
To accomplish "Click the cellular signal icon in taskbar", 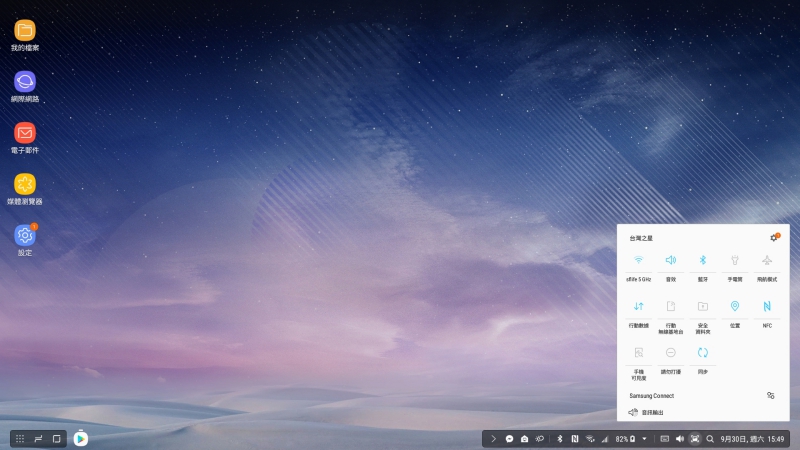I will [x=605, y=439].
